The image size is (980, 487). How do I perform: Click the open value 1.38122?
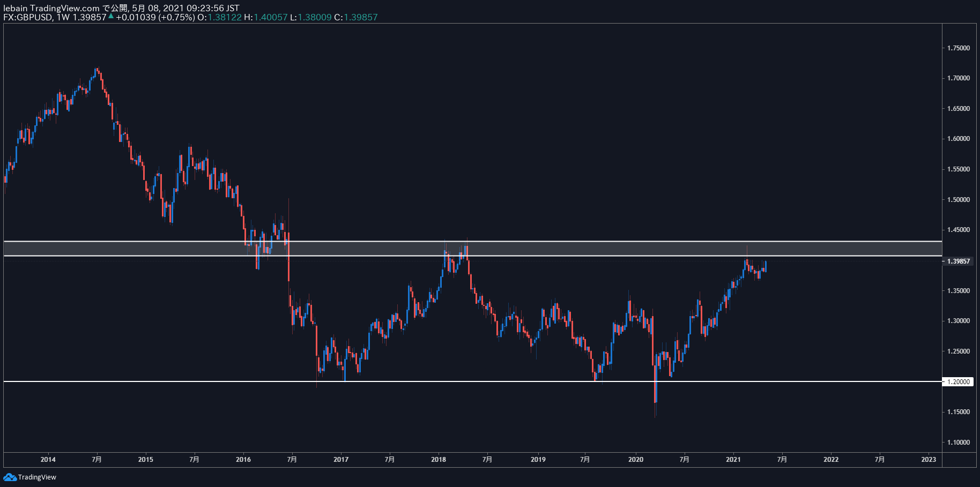225,17
